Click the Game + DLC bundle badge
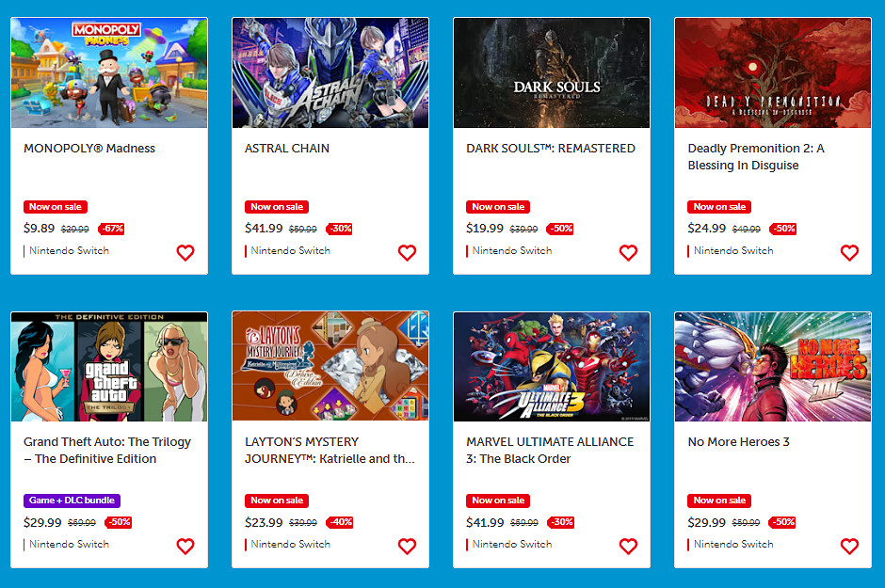The height and width of the screenshot is (588, 885). (x=72, y=501)
